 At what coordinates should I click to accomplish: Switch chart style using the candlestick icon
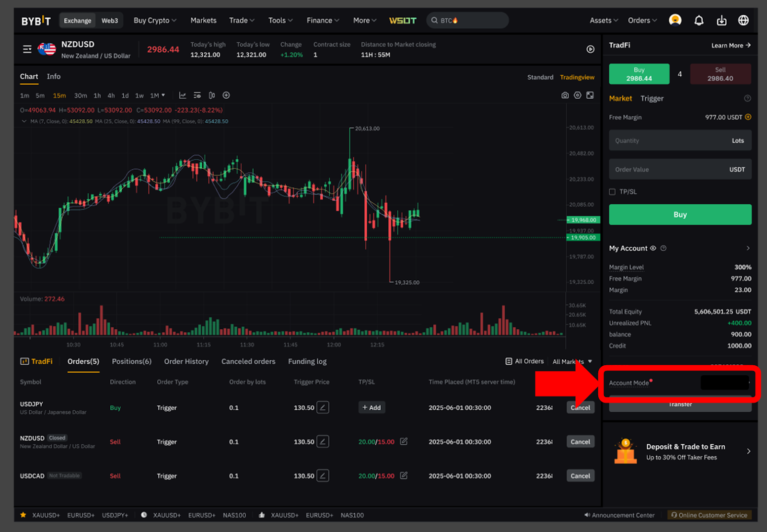(x=211, y=95)
